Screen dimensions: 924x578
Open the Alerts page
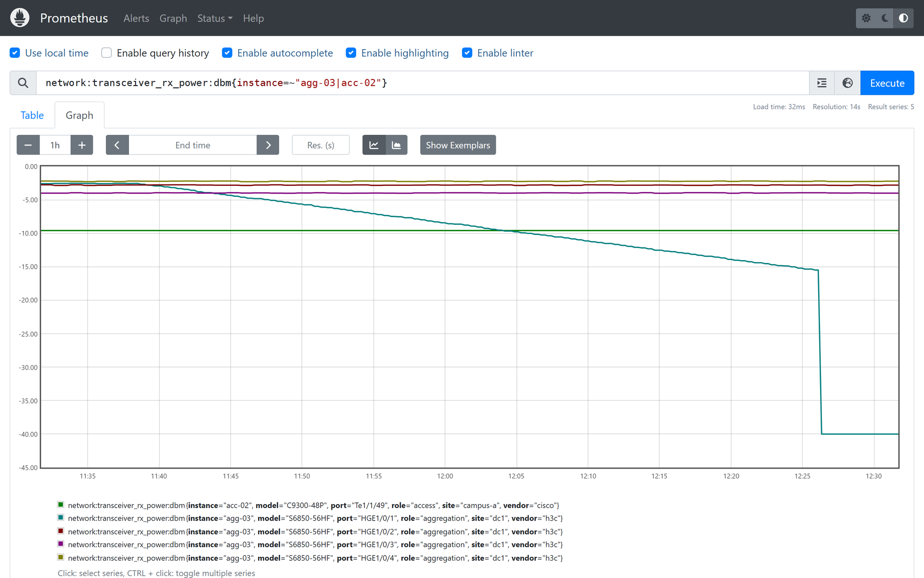(136, 18)
